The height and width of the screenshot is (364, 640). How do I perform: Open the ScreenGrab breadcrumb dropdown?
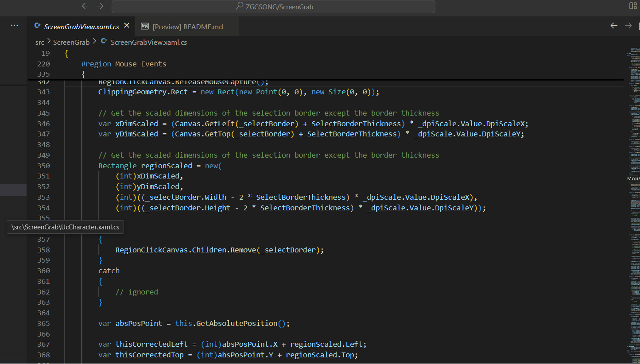pyautogui.click(x=71, y=42)
